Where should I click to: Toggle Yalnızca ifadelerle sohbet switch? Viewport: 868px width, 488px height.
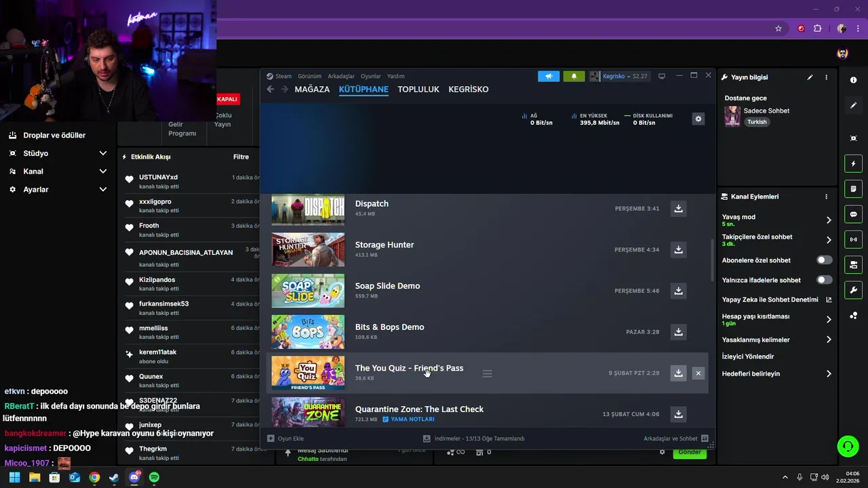tap(824, 280)
